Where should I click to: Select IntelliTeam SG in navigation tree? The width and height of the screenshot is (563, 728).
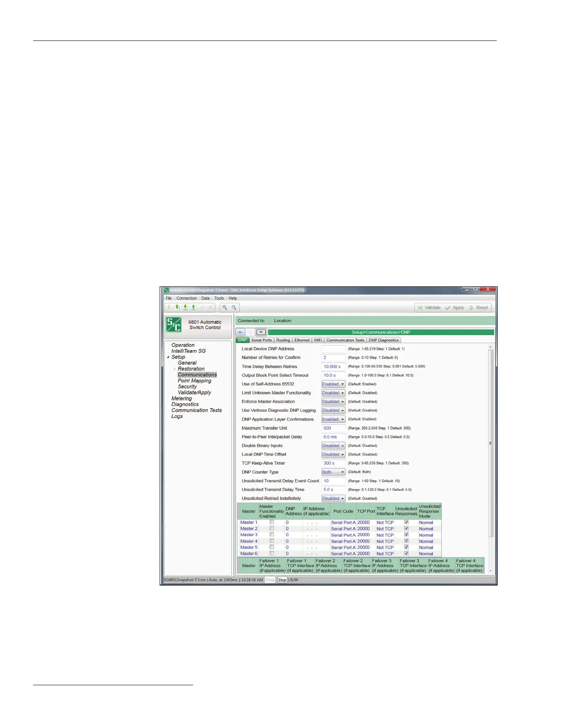pyautogui.click(x=189, y=351)
